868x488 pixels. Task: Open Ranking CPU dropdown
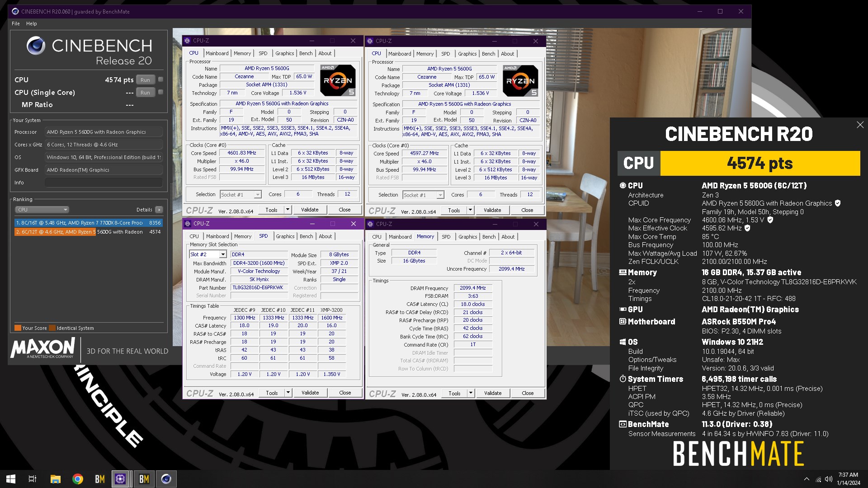(42, 210)
